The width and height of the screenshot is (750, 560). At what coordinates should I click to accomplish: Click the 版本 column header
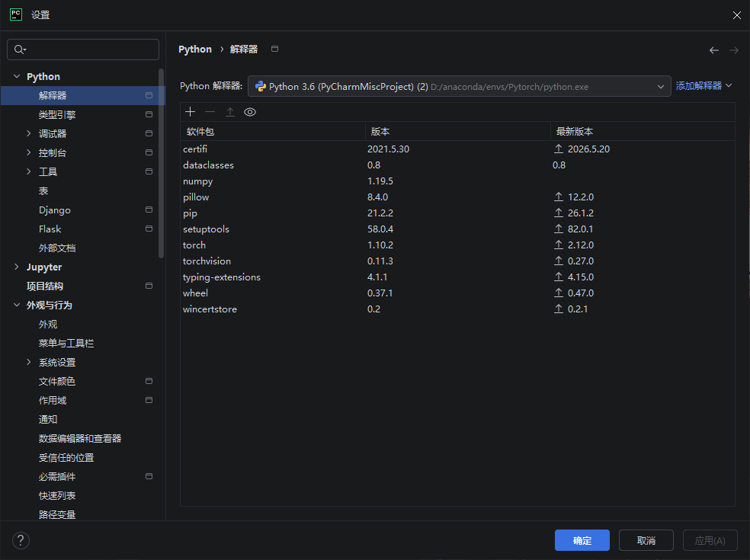tap(458, 132)
